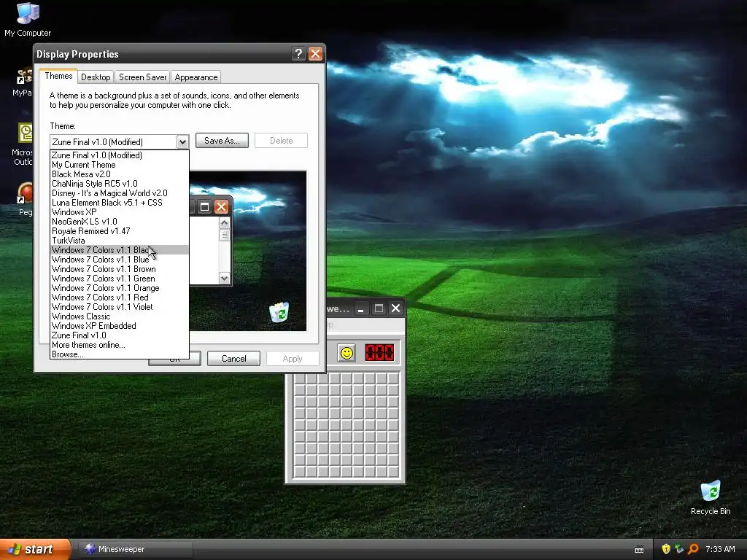Open the Windows start menu
The height and width of the screenshot is (560, 747).
click(x=35, y=549)
